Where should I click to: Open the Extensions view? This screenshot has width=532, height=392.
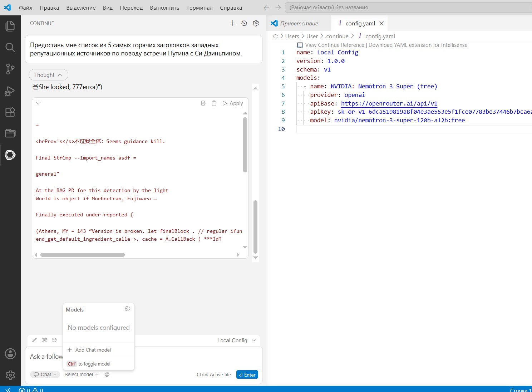(x=10, y=112)
